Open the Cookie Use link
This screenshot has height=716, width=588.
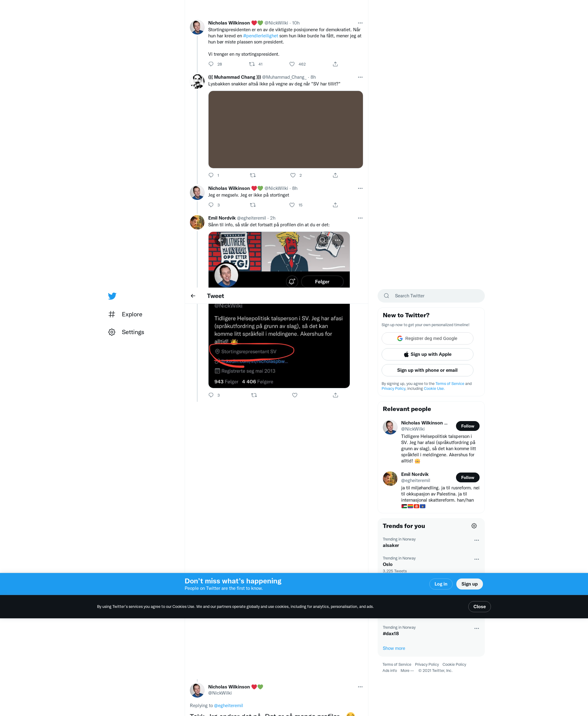pyautogui.click(x=434, y=389)
